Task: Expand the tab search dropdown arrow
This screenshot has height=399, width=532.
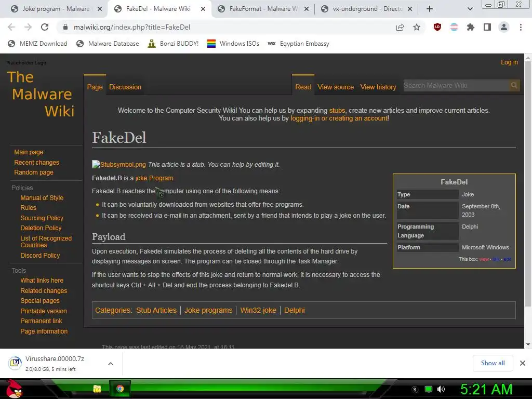Action: [470, 9]
